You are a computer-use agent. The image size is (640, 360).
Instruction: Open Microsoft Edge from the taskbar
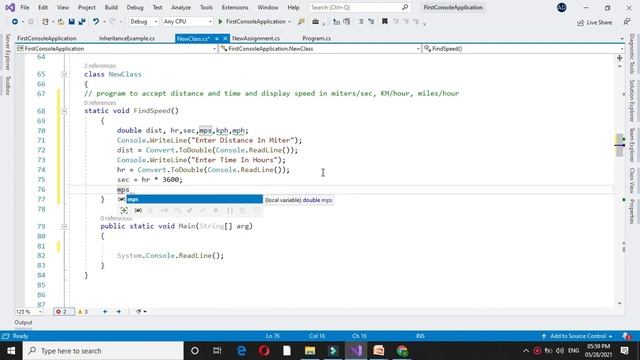click(x=241, y=351)
